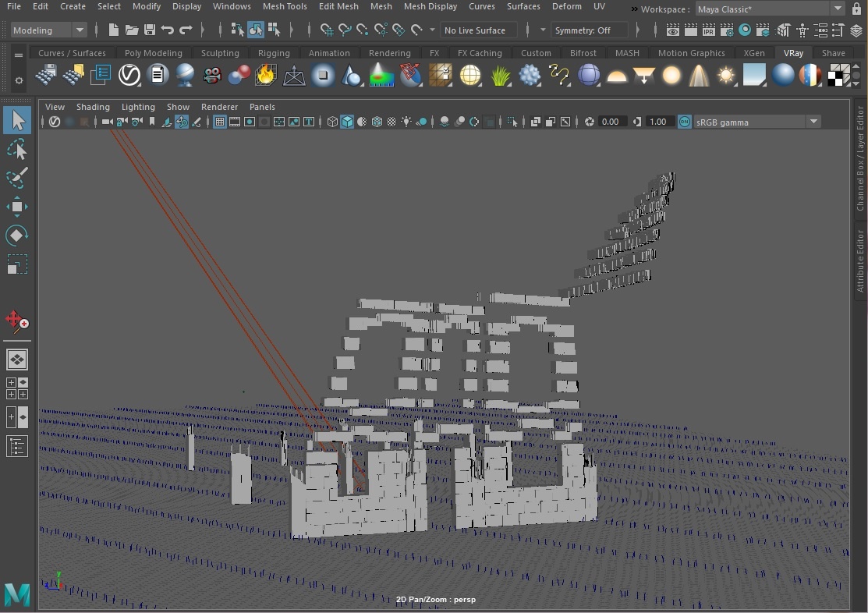The image size is (868, 613).
Task: Click the Open Scene folder icon
Action: (x=131, y=30)
